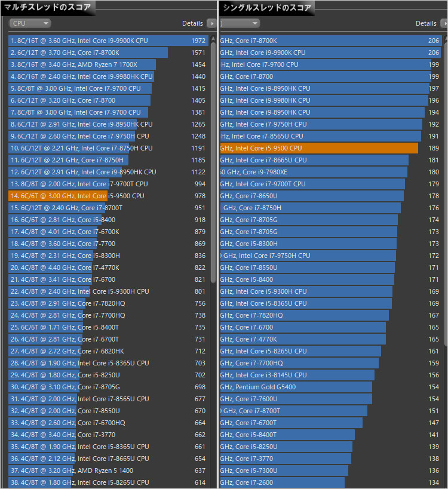Select row 4. Intel Core i9-9980HK CPU
This screenshot has width=448, height=489.
point(108,76)
